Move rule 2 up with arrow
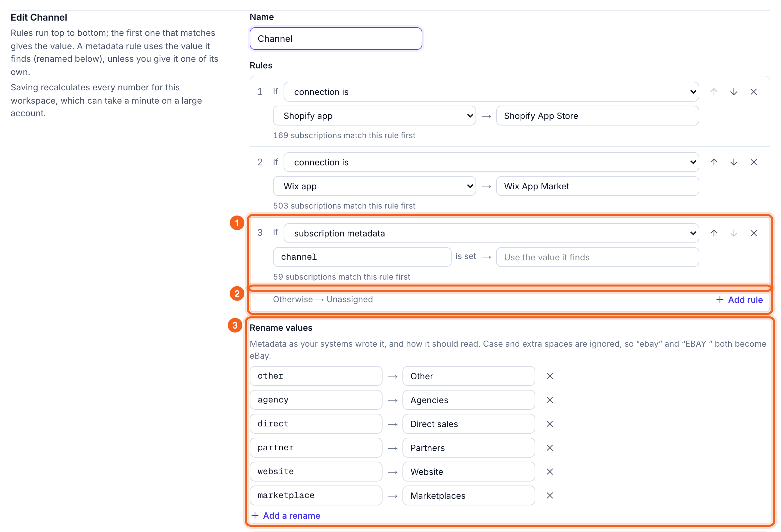The height and width of the screenshot is (532, 781). (x=714, y=162)
